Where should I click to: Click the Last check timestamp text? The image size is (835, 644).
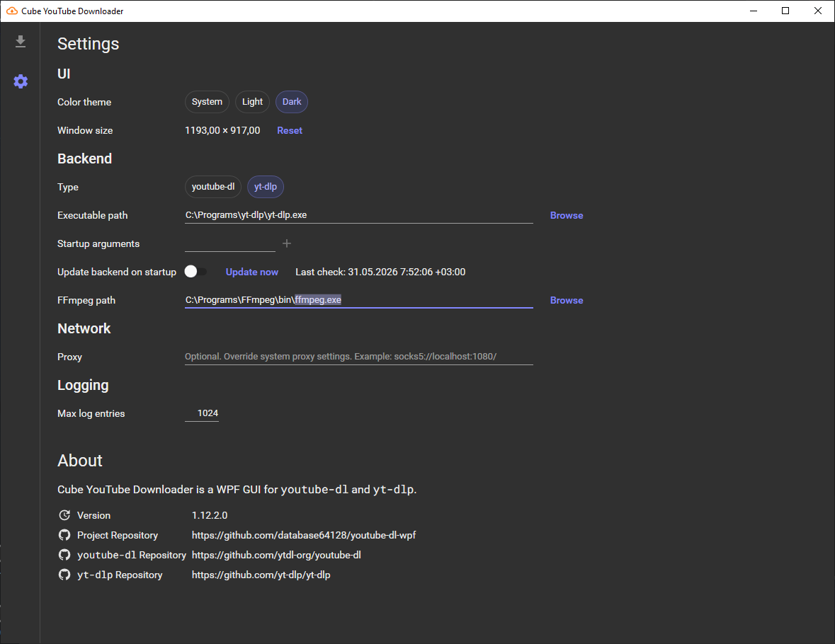point(380,272)
